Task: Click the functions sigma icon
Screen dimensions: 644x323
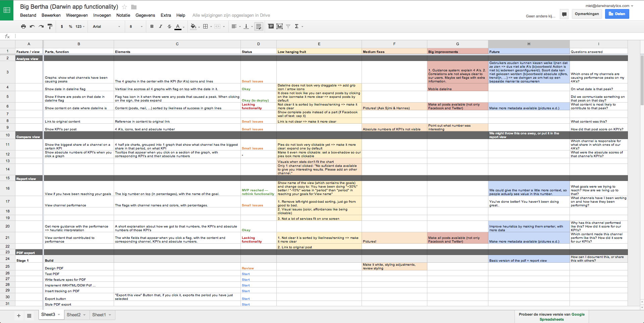Action: tap(297, 26)
